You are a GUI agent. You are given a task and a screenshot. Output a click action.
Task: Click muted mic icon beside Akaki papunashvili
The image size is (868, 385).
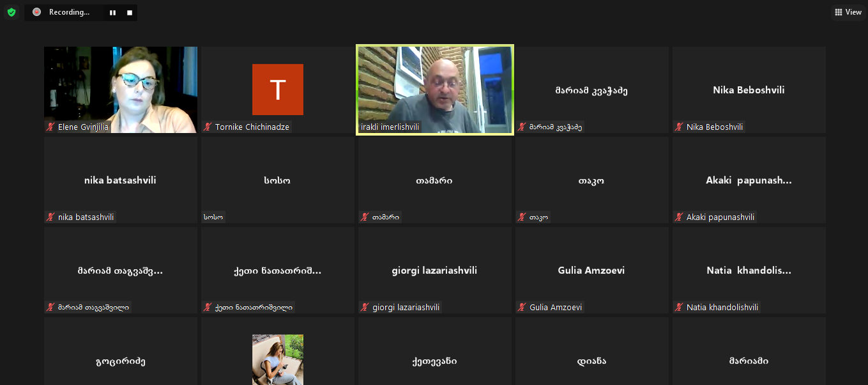(x=679, y=217)
